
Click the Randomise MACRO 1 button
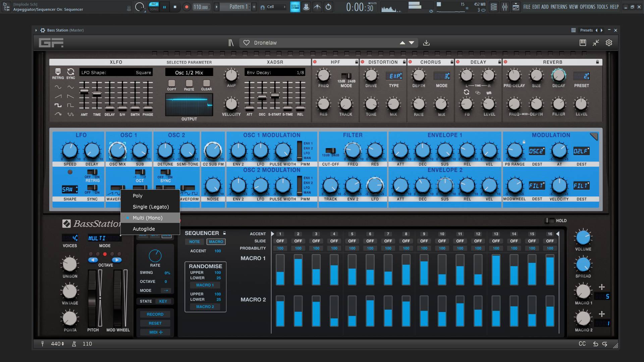point(205,285)
